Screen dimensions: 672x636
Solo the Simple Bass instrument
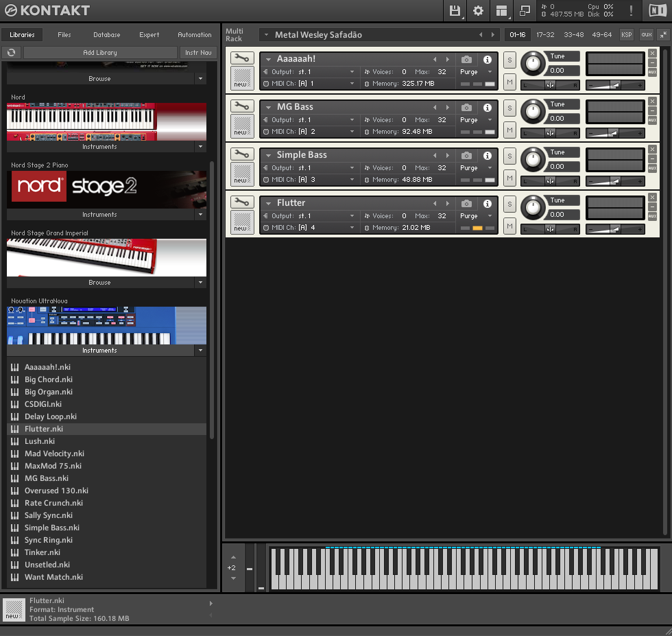pyautogui.click(x=509, y=156)
